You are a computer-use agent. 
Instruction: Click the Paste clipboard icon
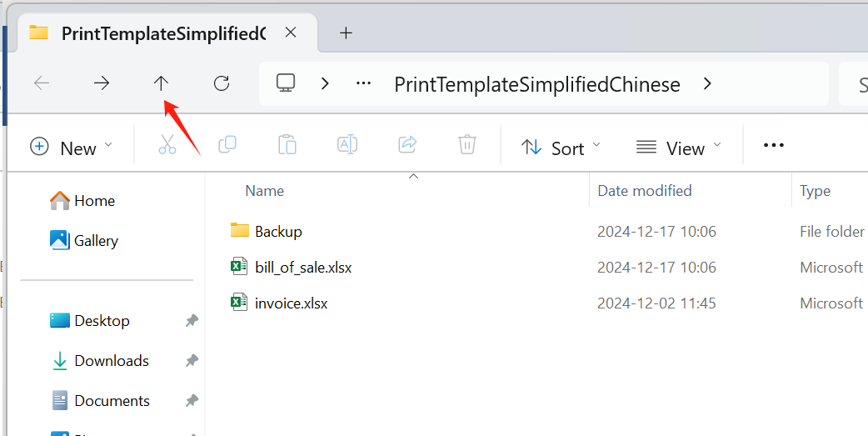287,145
